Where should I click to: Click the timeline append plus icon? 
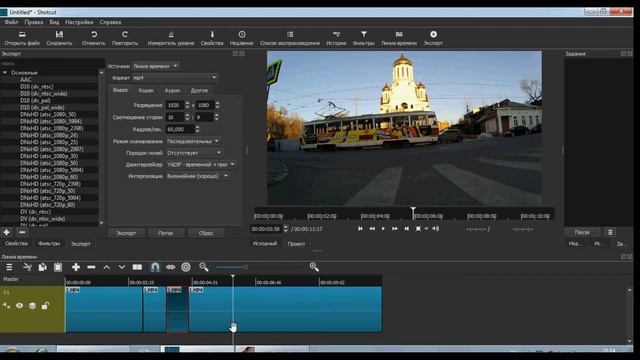coord(76,267)
